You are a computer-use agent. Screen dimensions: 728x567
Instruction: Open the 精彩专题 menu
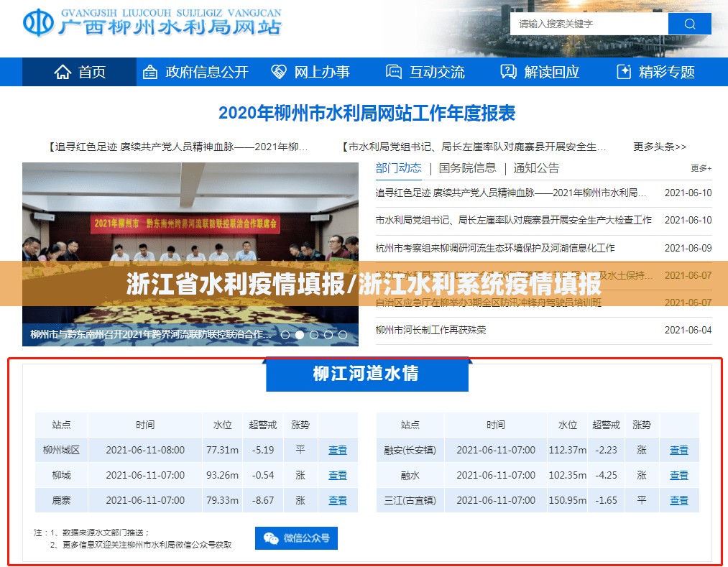(655, 72)
